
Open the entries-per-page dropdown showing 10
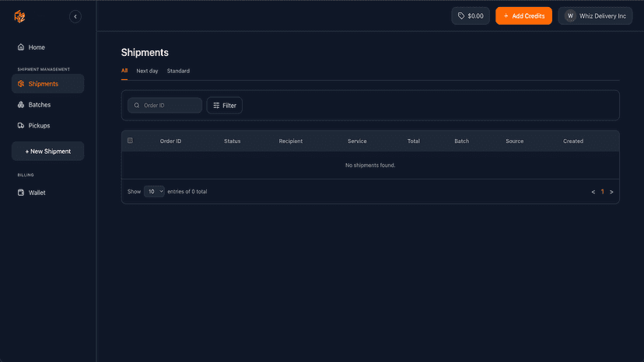[154, 192]
